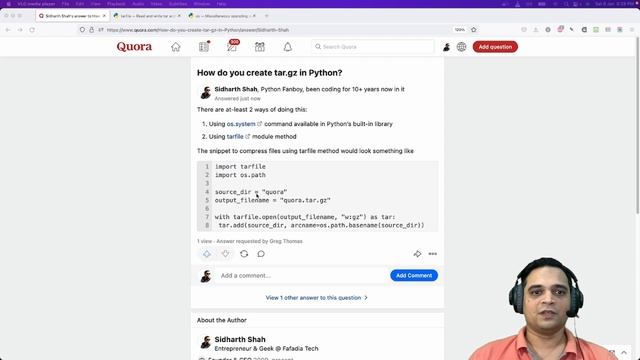This screenshot has height=360, width=640.
Task: Open the notifications bell icon
Action: 288,47
